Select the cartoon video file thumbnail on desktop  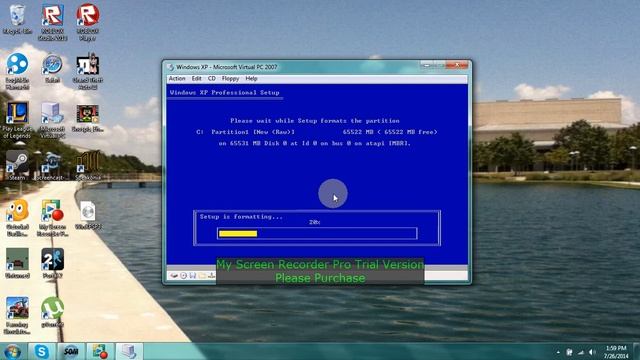point(88,118)
